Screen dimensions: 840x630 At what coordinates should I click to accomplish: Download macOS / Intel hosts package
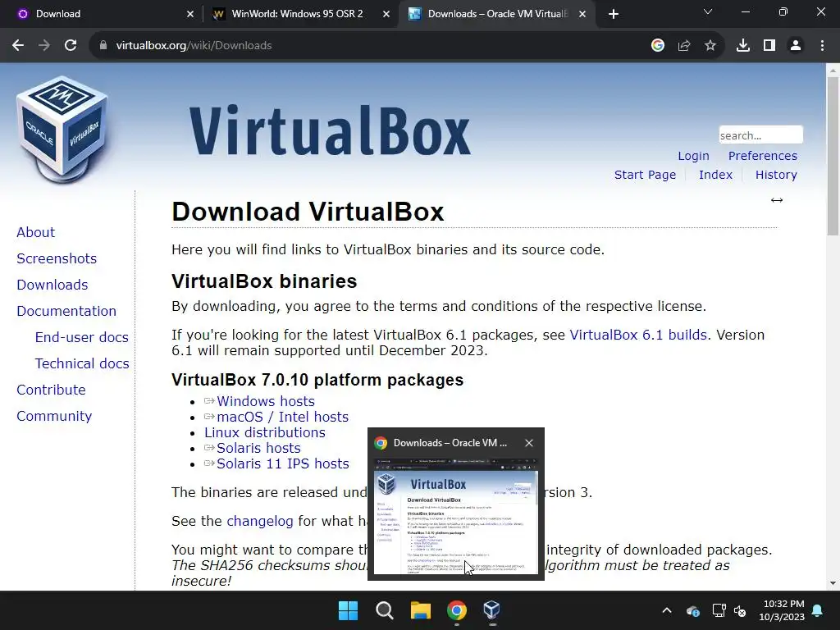(282, 417)
